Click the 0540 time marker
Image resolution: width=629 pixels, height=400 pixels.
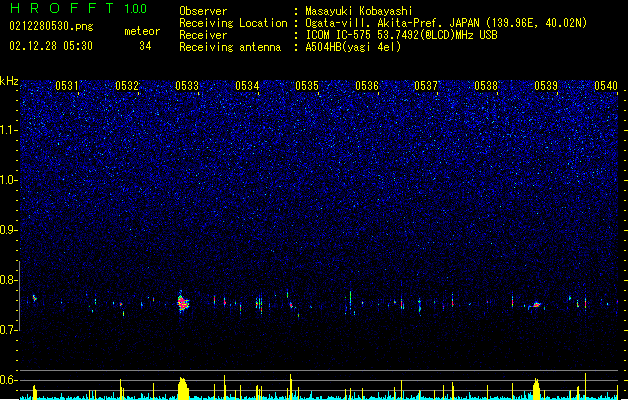[606, 86]
